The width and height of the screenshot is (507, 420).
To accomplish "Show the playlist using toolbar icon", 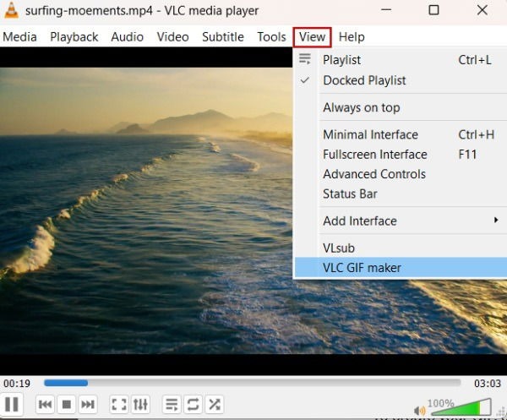I will [x=172, y=405].
